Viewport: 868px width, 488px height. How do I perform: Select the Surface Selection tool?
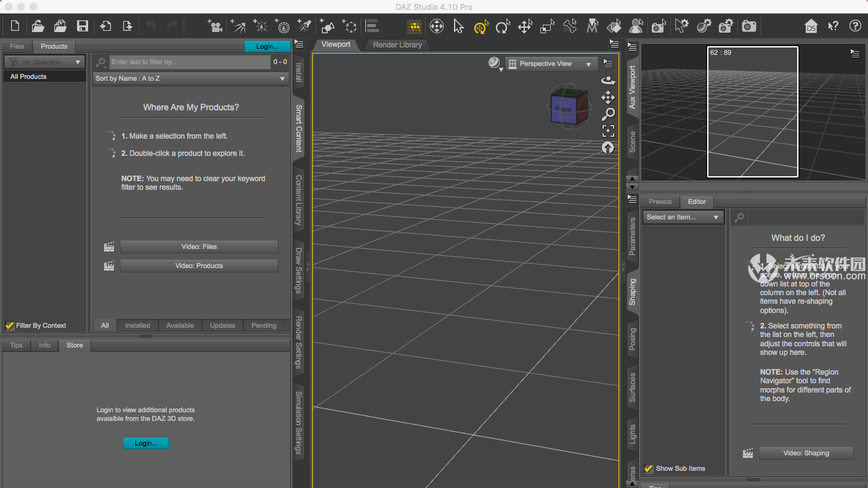[614, 26]
